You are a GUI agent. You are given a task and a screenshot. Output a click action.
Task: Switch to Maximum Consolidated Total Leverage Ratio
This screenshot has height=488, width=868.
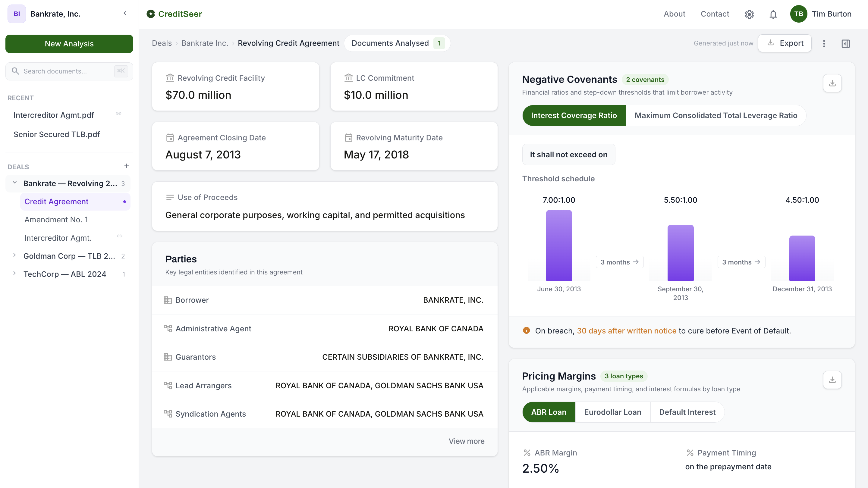pyautogui.click(x=716, y=115)
